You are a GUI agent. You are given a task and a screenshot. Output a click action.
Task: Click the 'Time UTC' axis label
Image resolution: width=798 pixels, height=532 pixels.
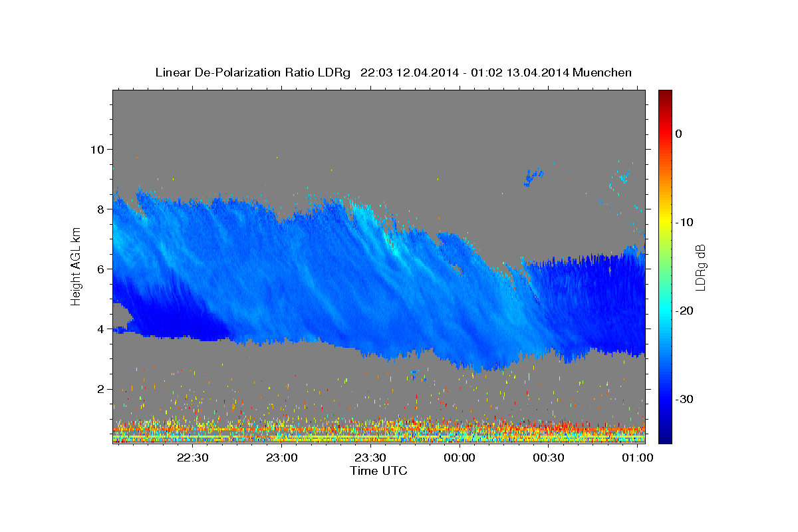pos(378,471)
